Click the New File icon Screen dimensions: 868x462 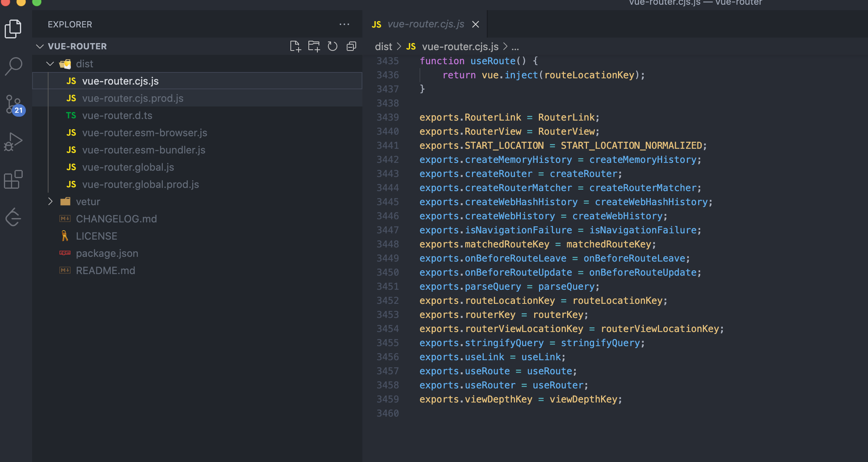tap(295, 46)
